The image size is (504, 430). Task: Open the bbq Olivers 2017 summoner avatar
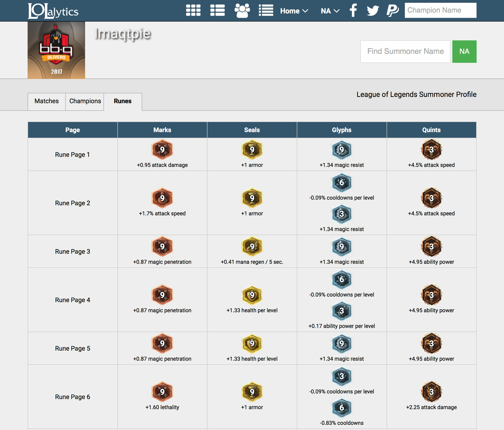tap(56, 50)
